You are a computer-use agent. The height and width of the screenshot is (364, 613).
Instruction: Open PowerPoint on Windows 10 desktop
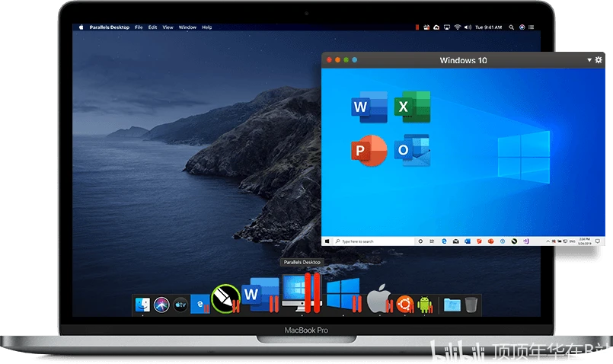pyautogui.click(x=369, y=151)
